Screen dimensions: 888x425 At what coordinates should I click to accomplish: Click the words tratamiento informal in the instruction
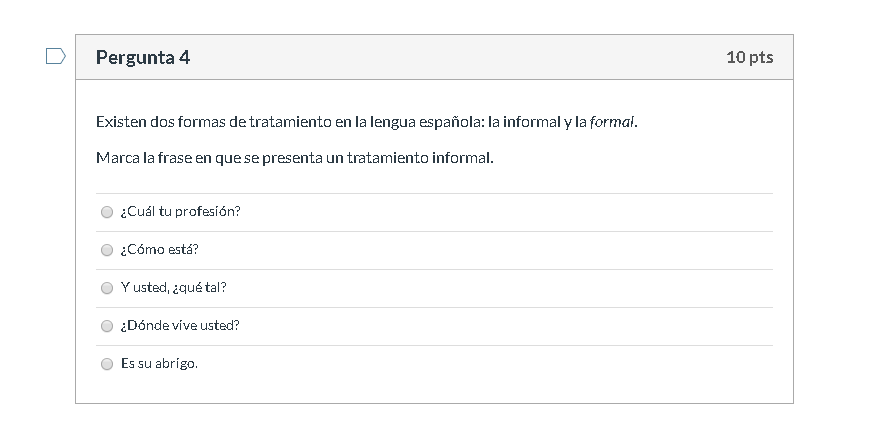pyautogui.click(x=420, y=159)
